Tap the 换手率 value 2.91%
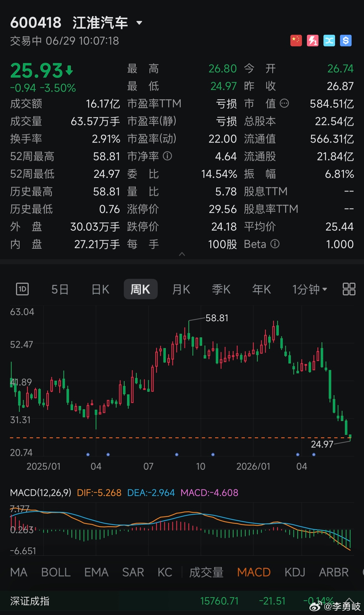Screen dimensions: 364x615 [x=106, y=139]
